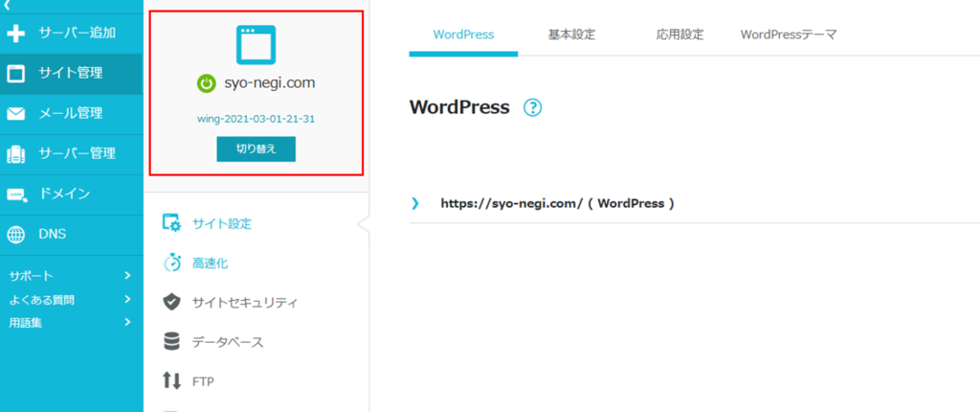This screenshot has width=980, height=412.
Task: Click the サイトセキュリティ shield icon
Action: click(172, 303)
